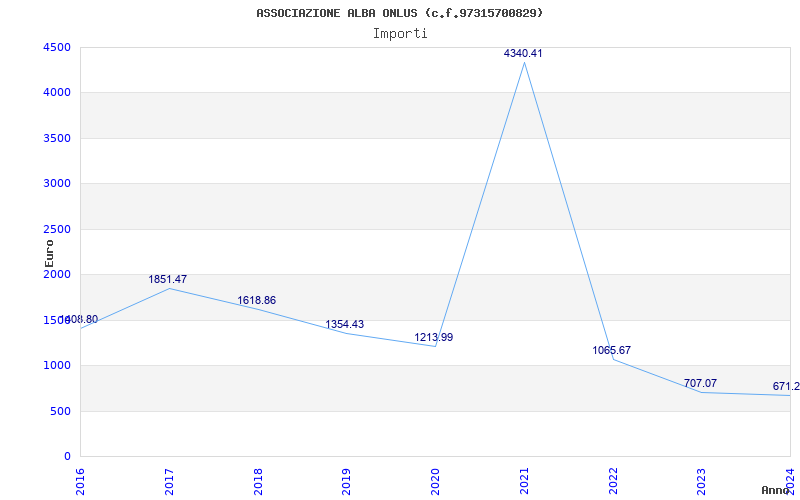
Task: Click the 0 y-axis tick label
Action: pyautogui.click(x=67, y=457)
